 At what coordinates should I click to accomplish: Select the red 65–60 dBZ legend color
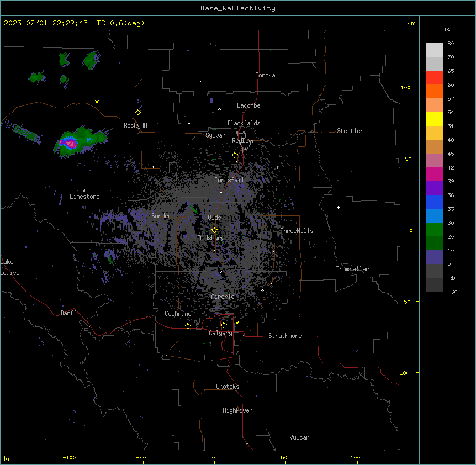click(434, 78)
